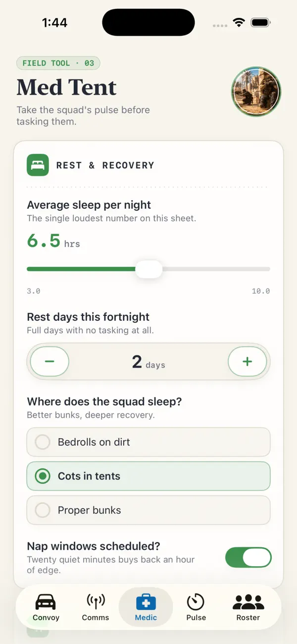Screen dimensions: 297x644
Task: Decrease rest days with minus button
Action: [49, 361]
